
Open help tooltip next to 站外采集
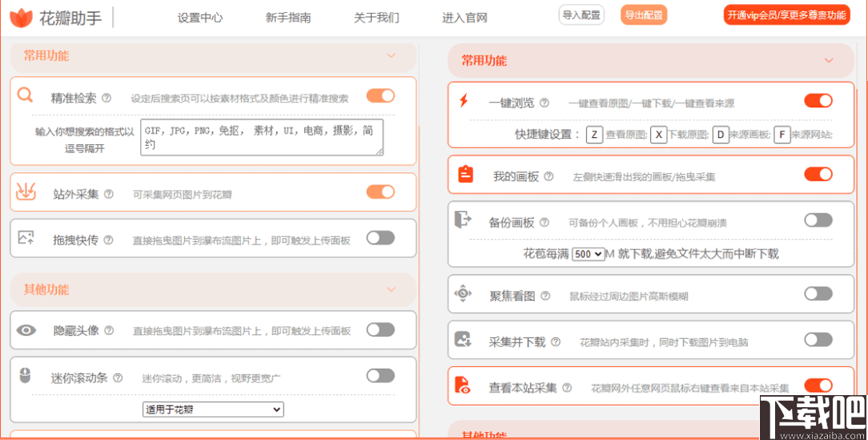109,195
